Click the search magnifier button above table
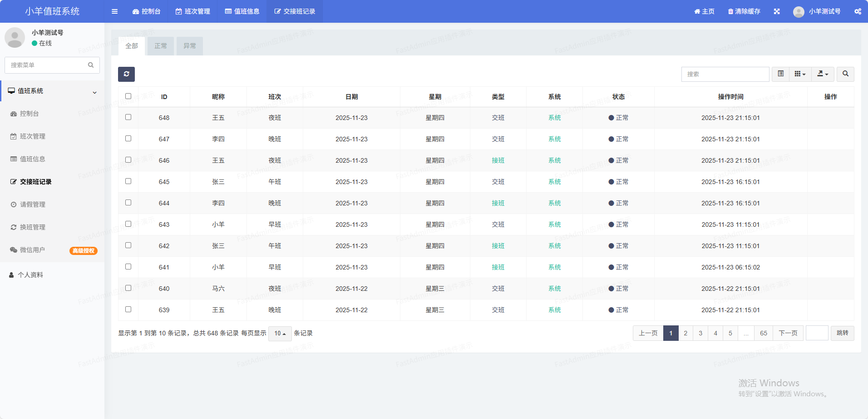Image resolution: width=868 pixels, height=419 pixels. click(845, 74)
